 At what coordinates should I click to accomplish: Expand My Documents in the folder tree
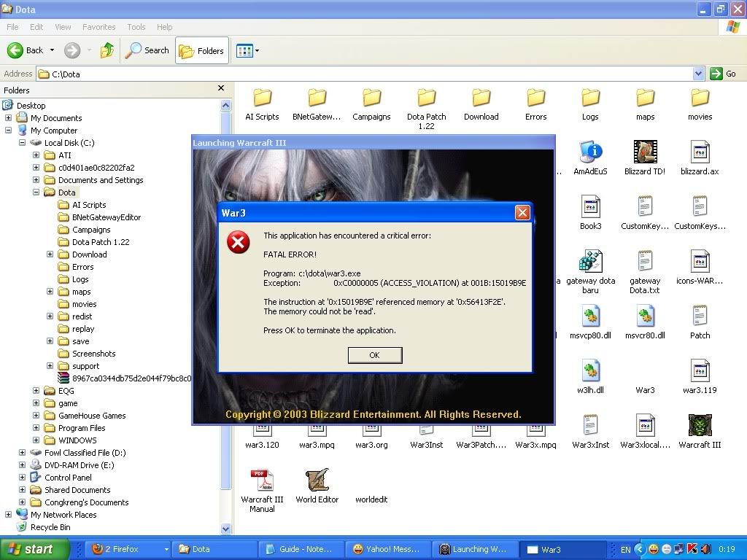coord(8,117)
